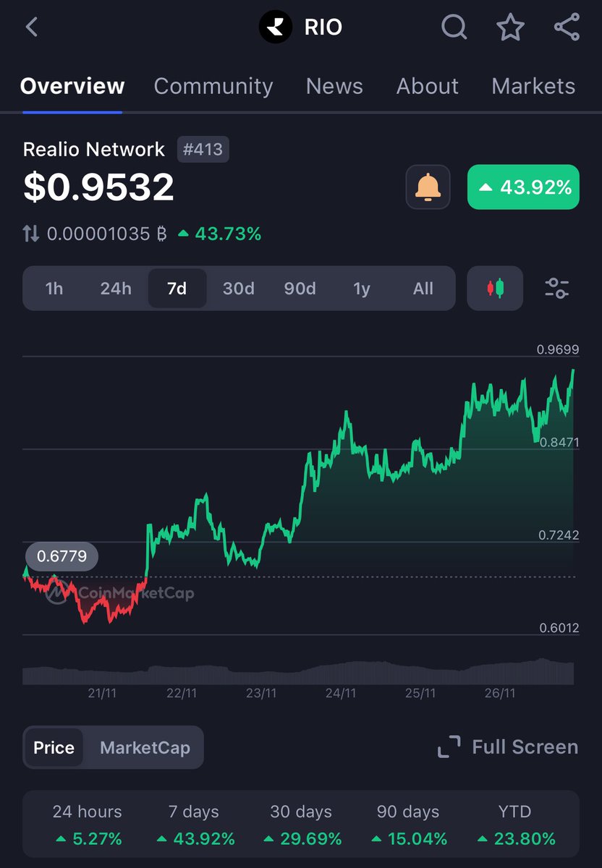The width and height of the screenshot is (602, 868).
Task: Tap the 23/11 date on chart axis
Action: tap(261, 693)
